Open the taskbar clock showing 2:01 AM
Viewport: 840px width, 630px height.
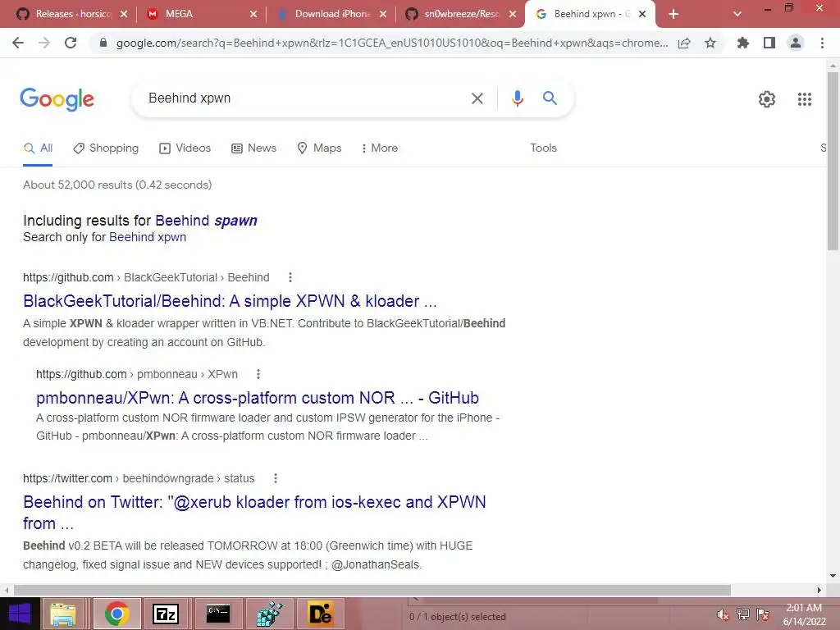pos(804,614)
